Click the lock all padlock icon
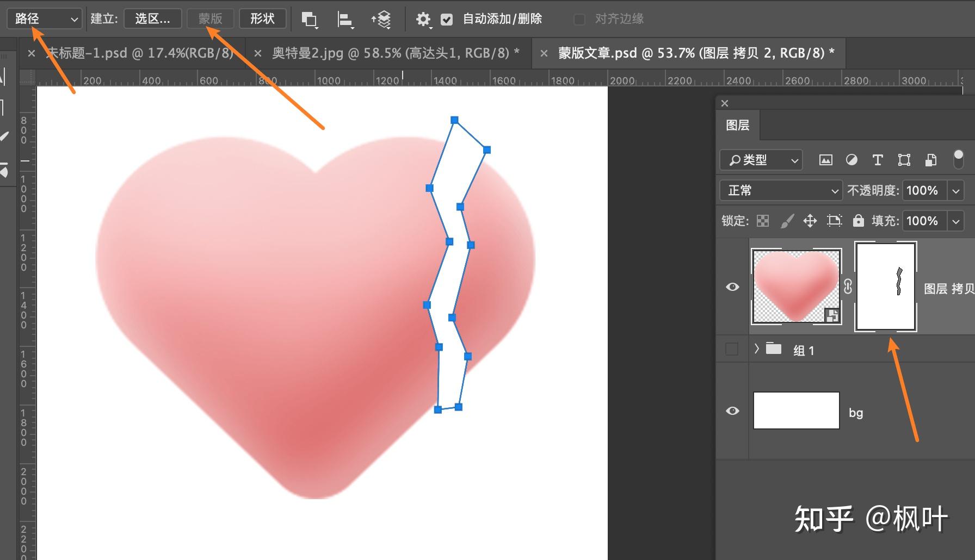975x560 pixels. pos(858,220)
